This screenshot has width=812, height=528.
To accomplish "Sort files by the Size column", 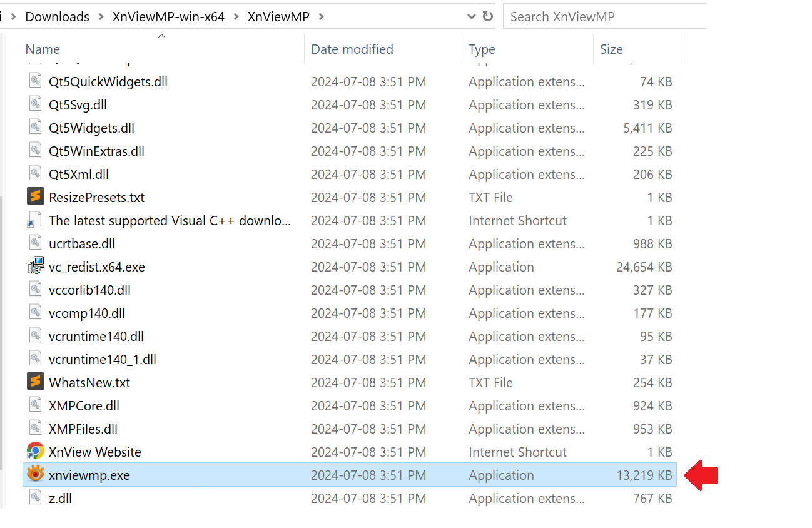I will [611, 49].
